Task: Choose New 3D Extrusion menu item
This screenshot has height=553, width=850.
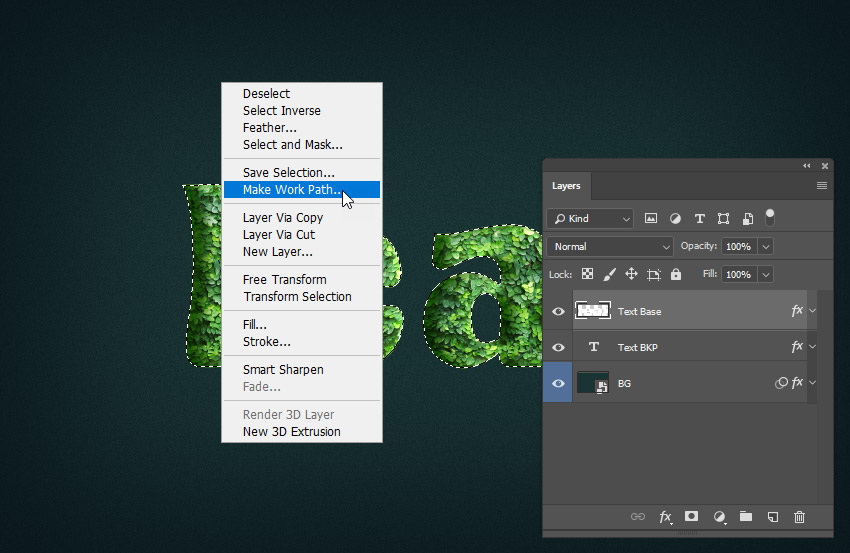Action: (x=302, y=432)
